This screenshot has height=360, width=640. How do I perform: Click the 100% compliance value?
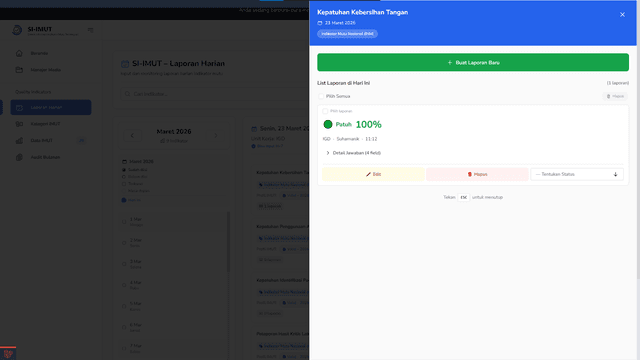pyautogui.click(x=369, y=124)
